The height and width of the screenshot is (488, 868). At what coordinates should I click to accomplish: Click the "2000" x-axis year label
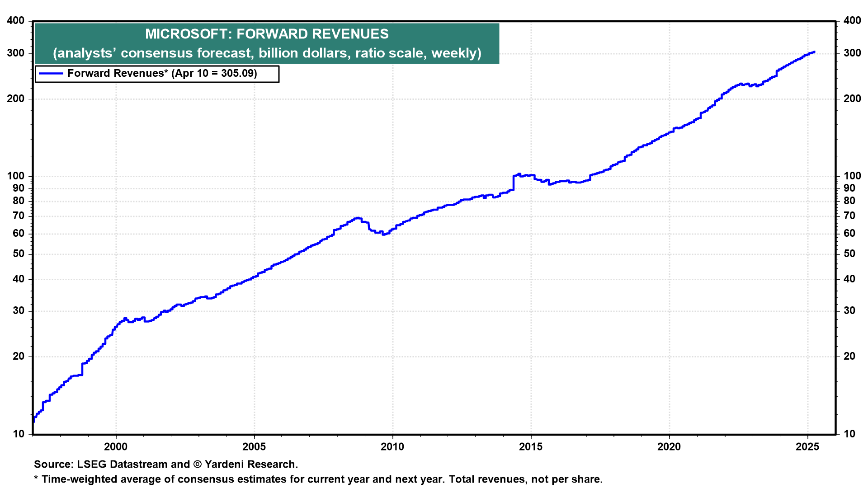tap(116, 447)
